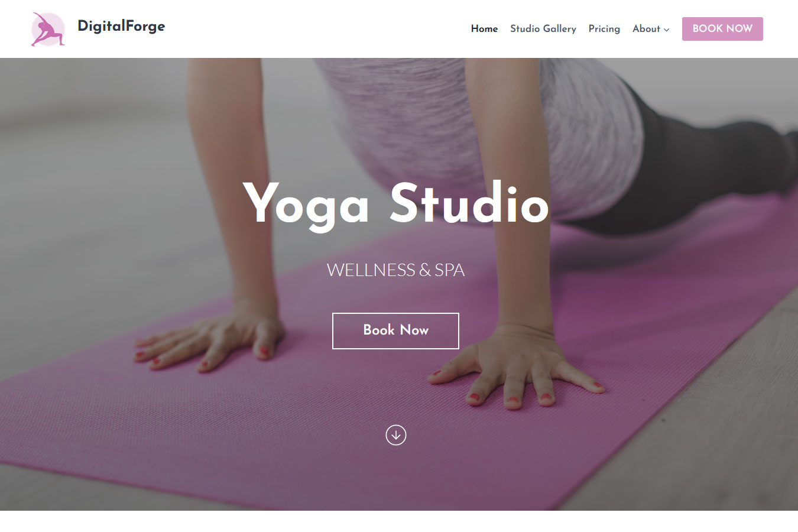Click the WELLNESS & SPA subtitle
This screenshot has height=532, width=798.
pos(395,270)
